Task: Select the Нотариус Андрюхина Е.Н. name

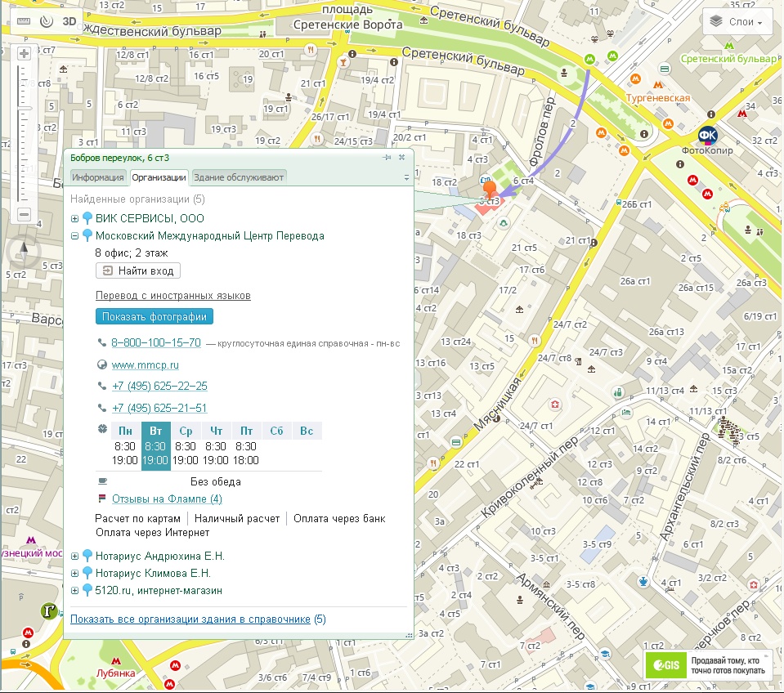Action: tap(160, 556)
